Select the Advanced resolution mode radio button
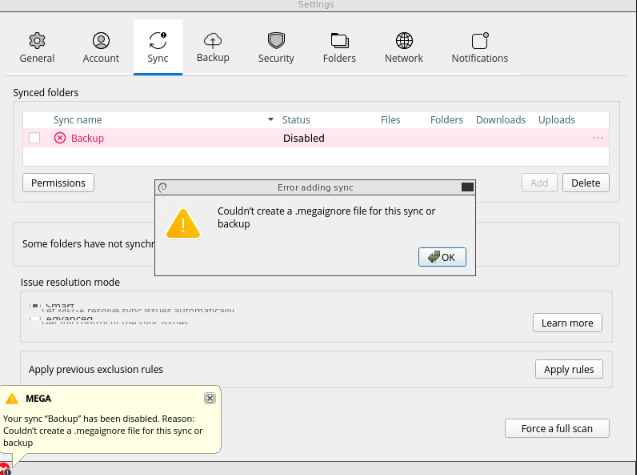Image resolution: width=637 pixels, height=475 pixels. (x=35, y=319)
